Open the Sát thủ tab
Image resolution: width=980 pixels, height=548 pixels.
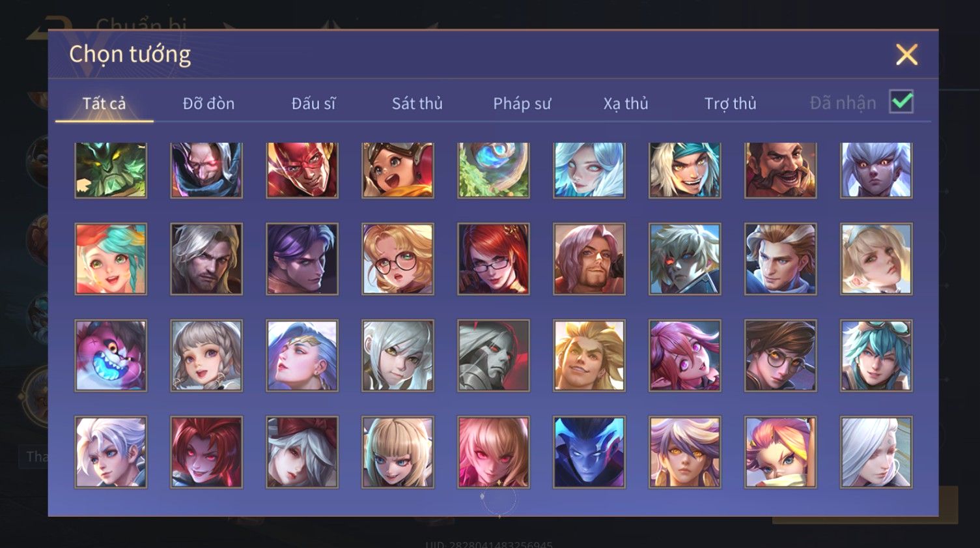pyautogui.click(x=417, y=103)
